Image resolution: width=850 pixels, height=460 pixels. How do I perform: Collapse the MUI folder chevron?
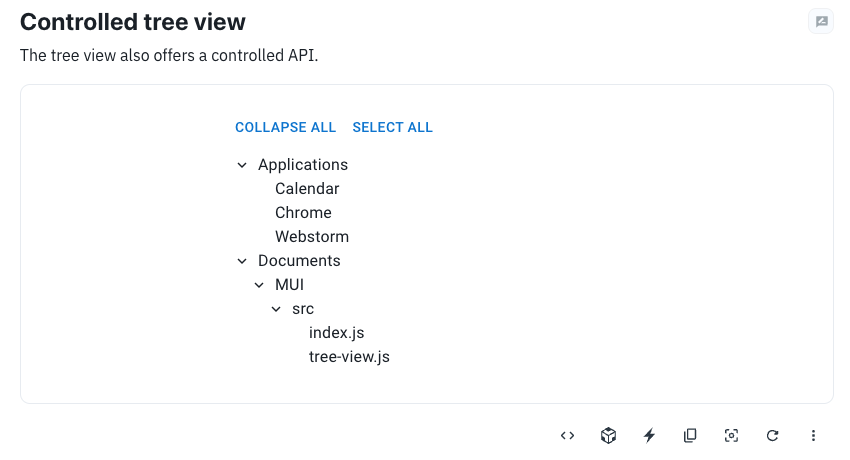(259, 285)
